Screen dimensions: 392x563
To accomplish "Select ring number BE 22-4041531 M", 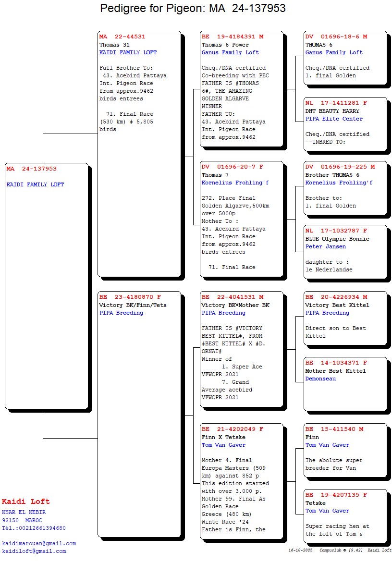I will (x=233, y=297).
